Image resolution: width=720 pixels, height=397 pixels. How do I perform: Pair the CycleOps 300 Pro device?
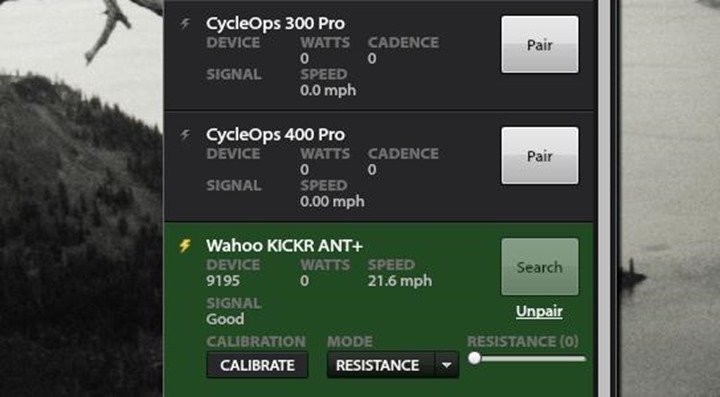click(x=540, y=45)
